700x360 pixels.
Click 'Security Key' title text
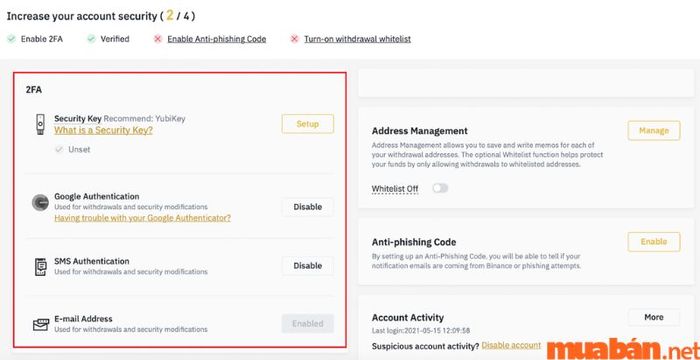coord(78,119)
